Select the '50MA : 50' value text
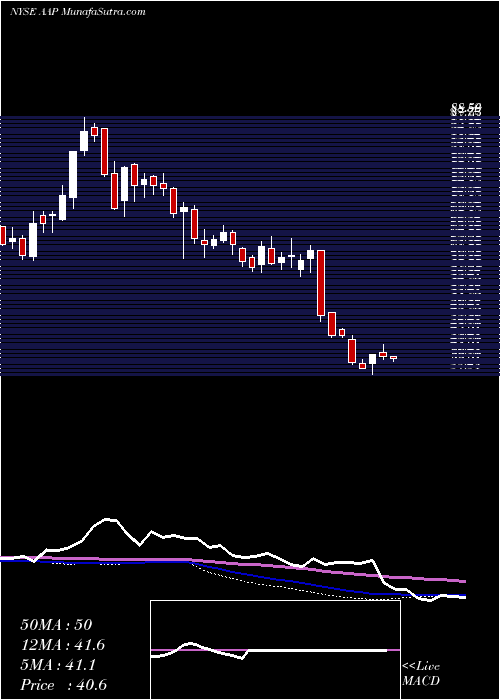This screenshot has height=700, width=500. point(56,625)
